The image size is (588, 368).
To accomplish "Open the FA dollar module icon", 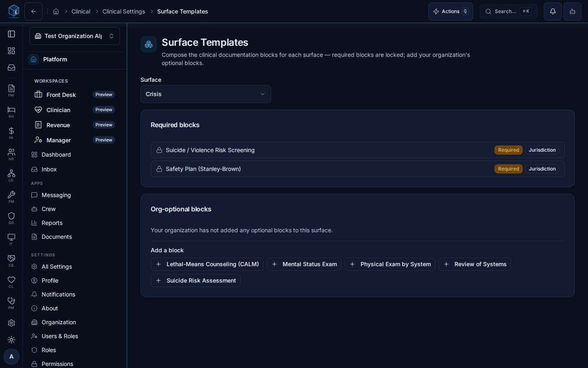I will 11,133.
